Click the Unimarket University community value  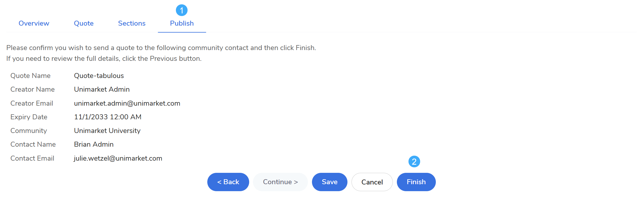pos(107,131)
